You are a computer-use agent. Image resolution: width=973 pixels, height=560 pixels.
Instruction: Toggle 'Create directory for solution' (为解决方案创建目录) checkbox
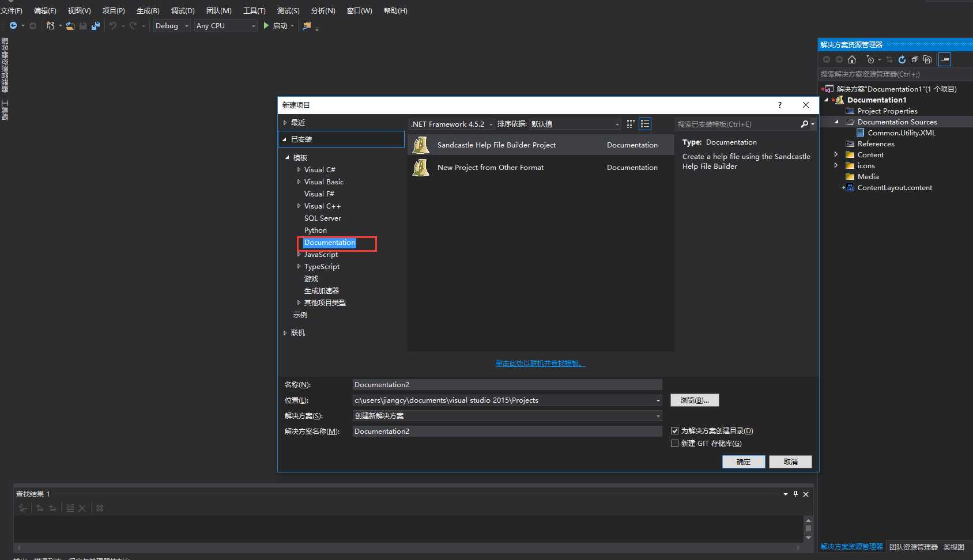tap(674, 431)
